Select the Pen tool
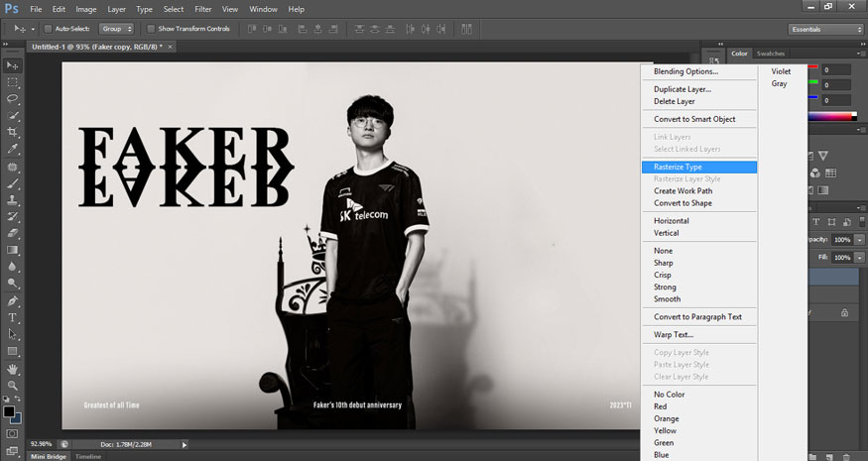The image size is (868, 461). click(x=12, y=301)
